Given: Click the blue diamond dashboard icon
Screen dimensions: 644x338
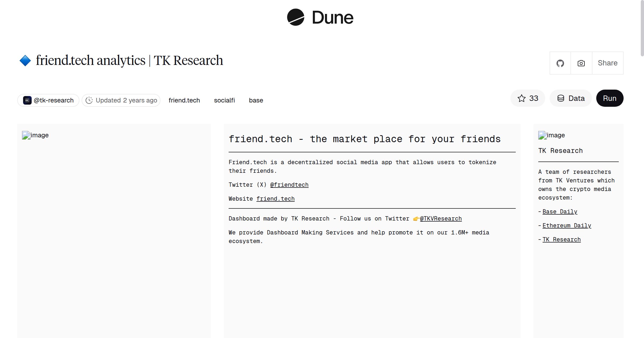Looking at the screenshot, I should (25, 61).
